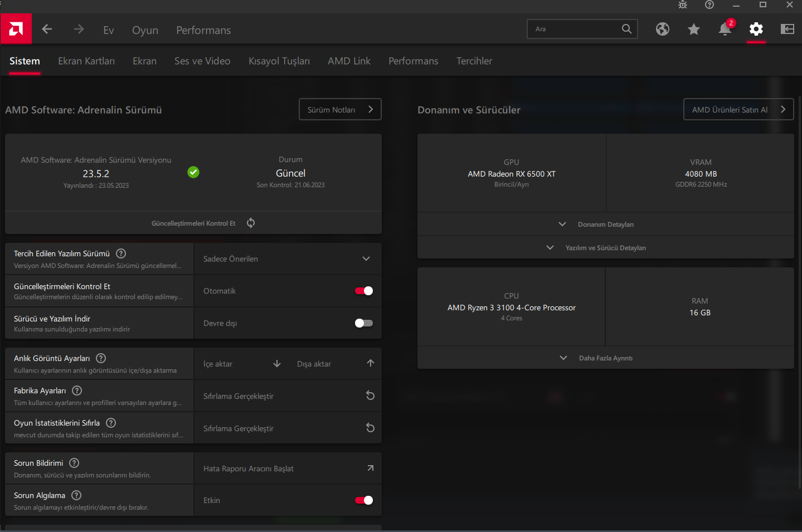Open the Kısayol Tuşları tab
The height and width of the screenshot is (532, 802).
tap(279, 61)
